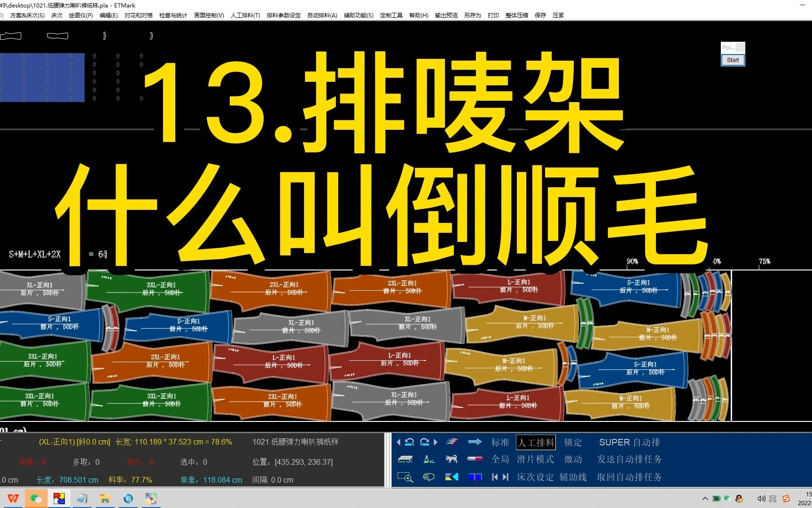Open the 辅助功能(S) menu

click(x=359, y=15)
